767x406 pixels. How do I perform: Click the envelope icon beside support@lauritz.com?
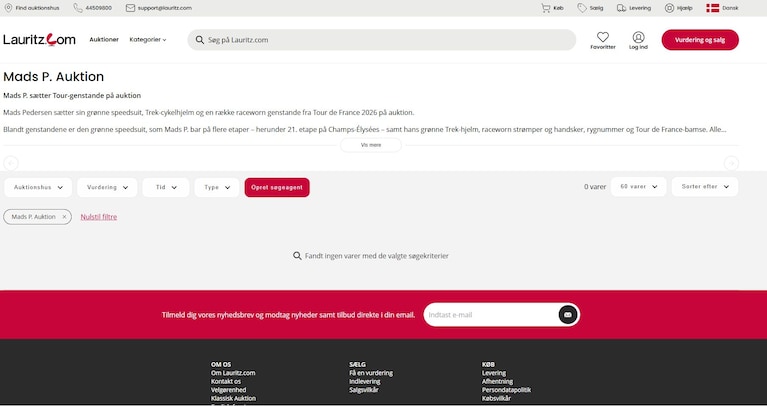tap(130, 8)
